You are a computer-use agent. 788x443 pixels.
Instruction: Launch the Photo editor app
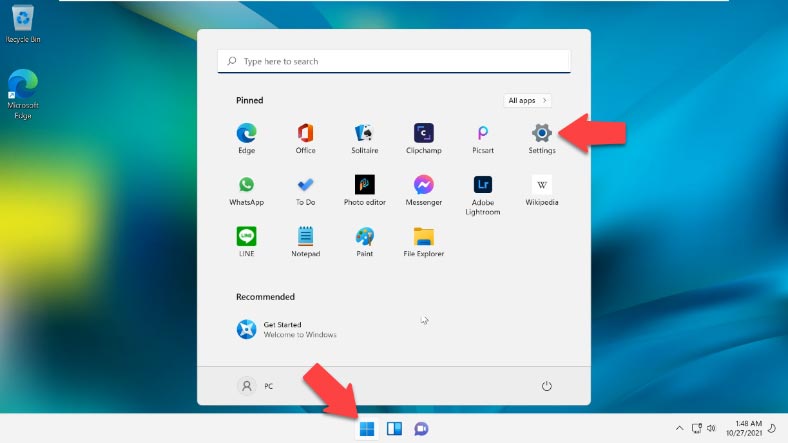tap(364, 190)
